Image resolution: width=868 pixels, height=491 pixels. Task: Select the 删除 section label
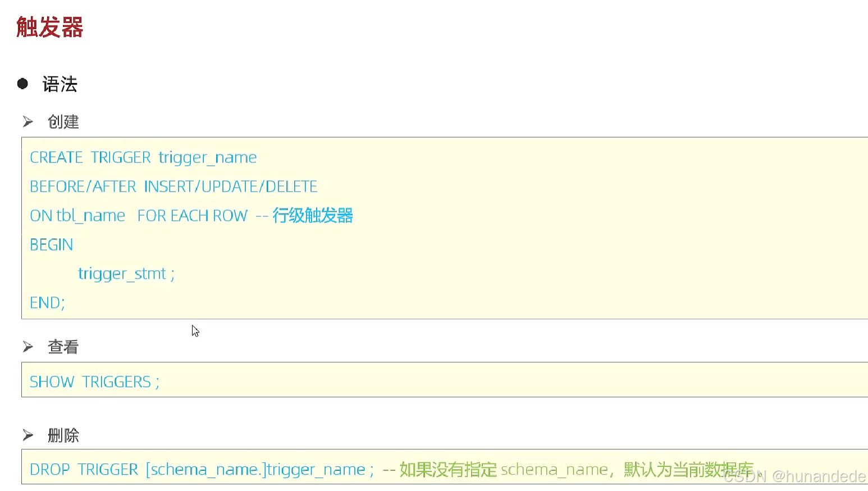coord(63,435)
